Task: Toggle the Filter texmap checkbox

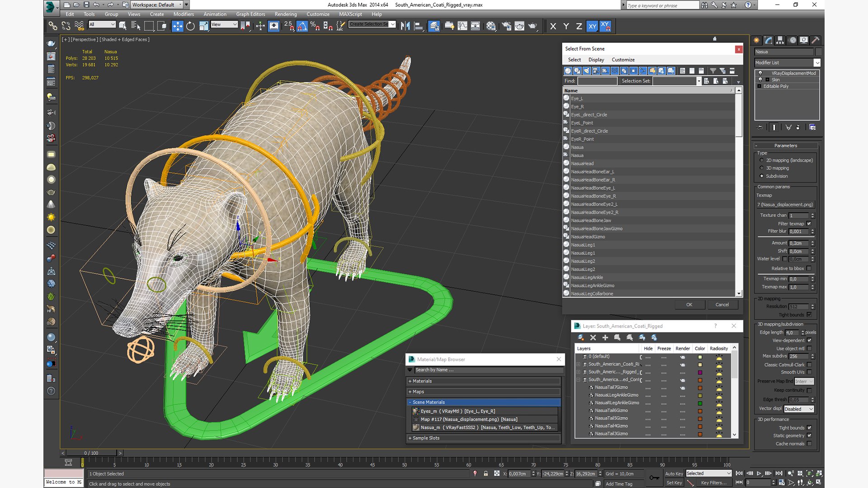Action: point(809,224)
